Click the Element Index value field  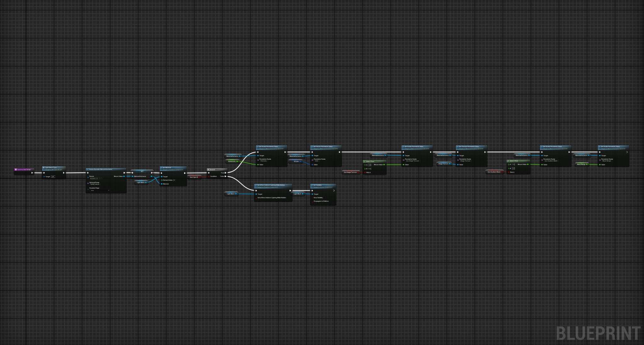coord(174,180)
